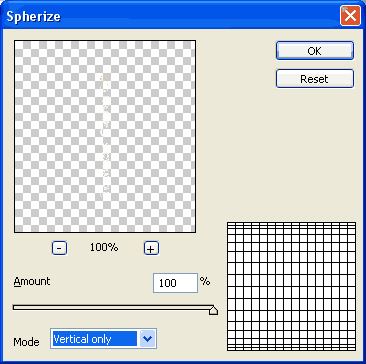366x364 pixels.
Task: Click the Amount slider thumb handle
Action: pos(213,311)
